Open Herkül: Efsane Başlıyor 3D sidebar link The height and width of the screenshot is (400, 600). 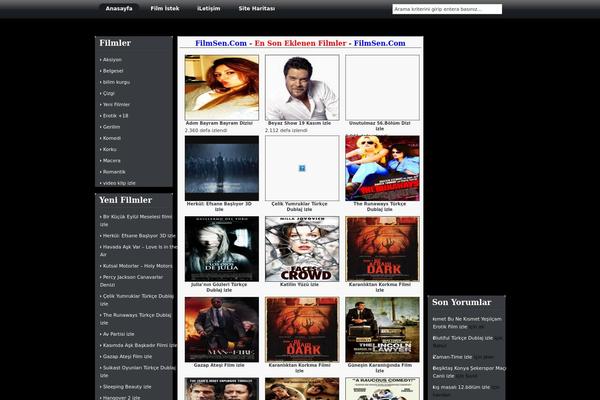139,236
